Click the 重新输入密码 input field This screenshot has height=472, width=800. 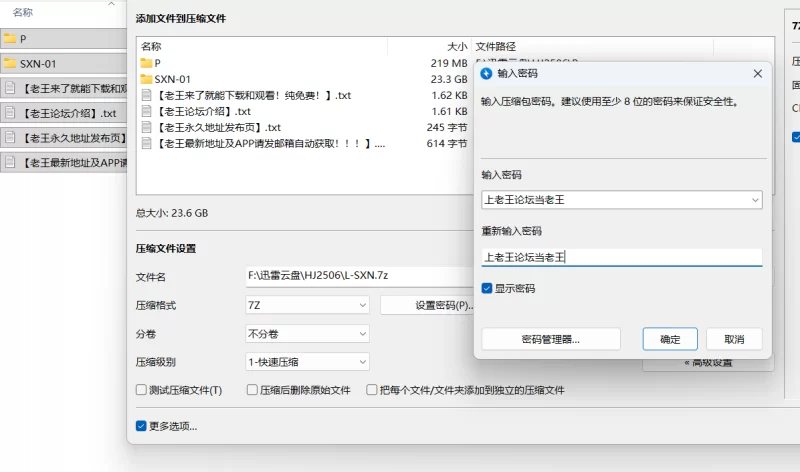click(x=622, y=257)
